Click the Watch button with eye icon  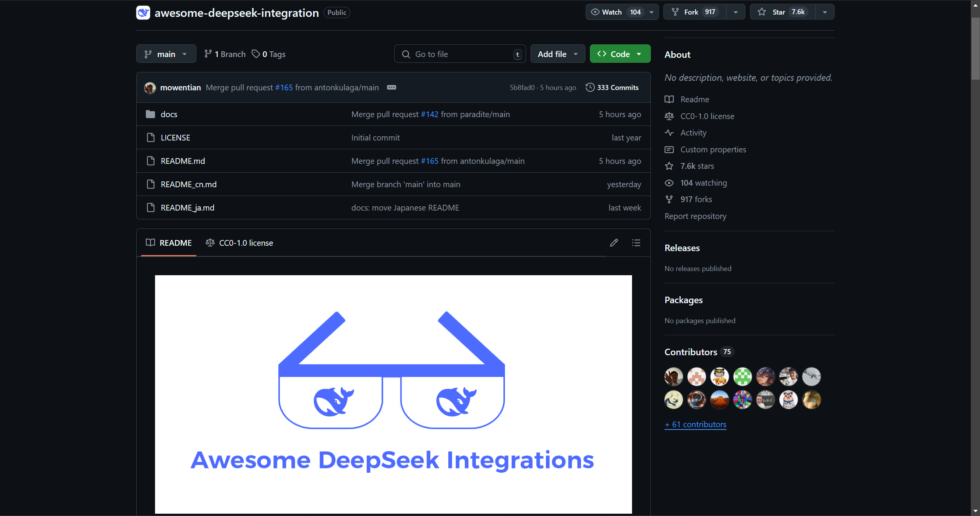[616, 12]
